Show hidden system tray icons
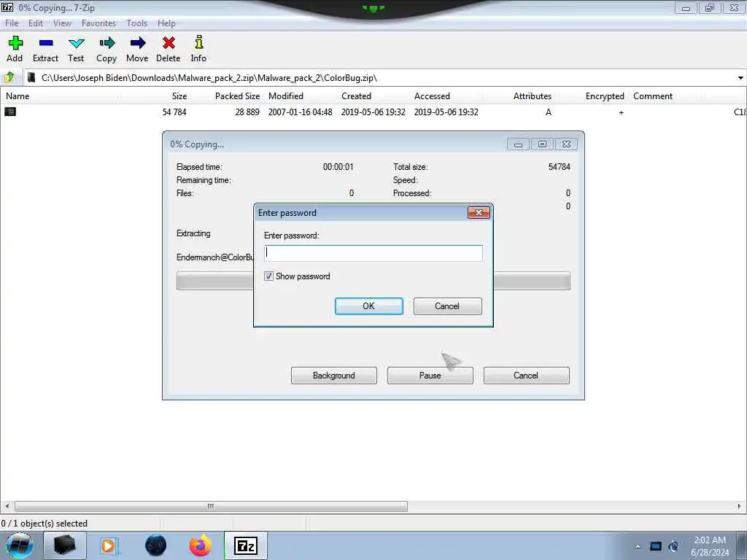The image size is (747, 560). point(638,547)
